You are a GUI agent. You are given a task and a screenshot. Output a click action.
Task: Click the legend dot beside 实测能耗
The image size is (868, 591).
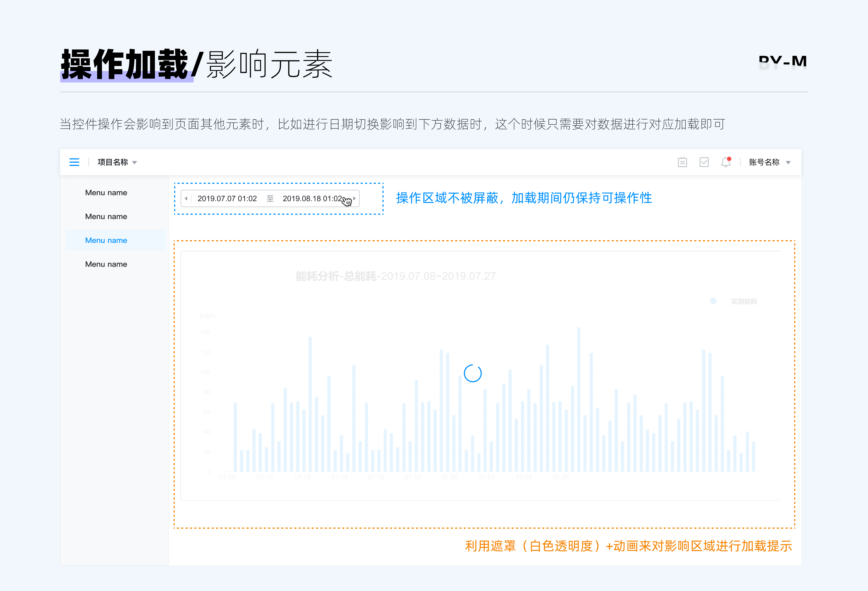point(713,301)
